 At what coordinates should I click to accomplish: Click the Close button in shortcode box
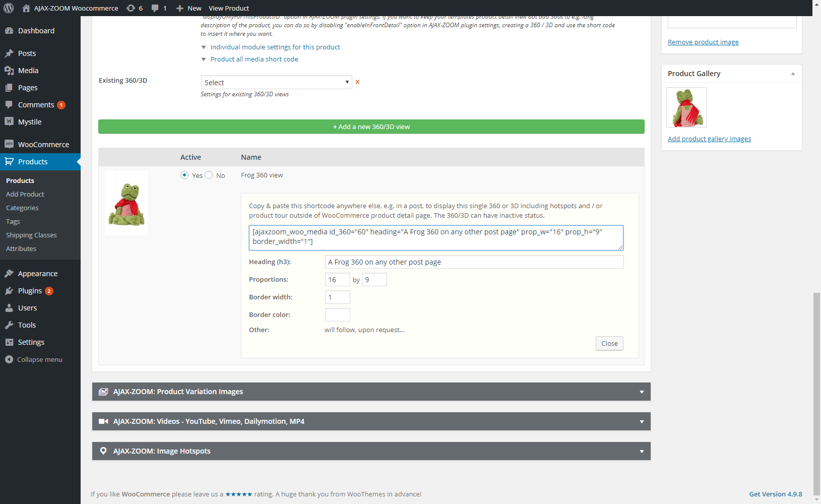(609, 343)
